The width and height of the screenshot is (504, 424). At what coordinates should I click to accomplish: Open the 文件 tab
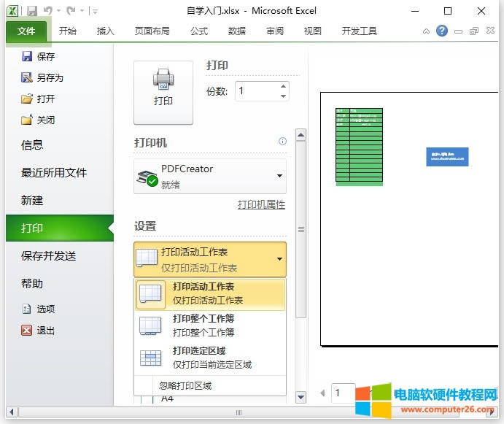pos(26,31)
